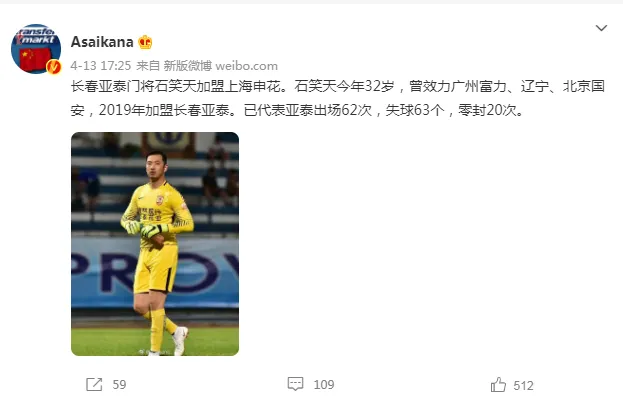
Task: Click the 来自 source label
Action: click(x=148, y=66)
